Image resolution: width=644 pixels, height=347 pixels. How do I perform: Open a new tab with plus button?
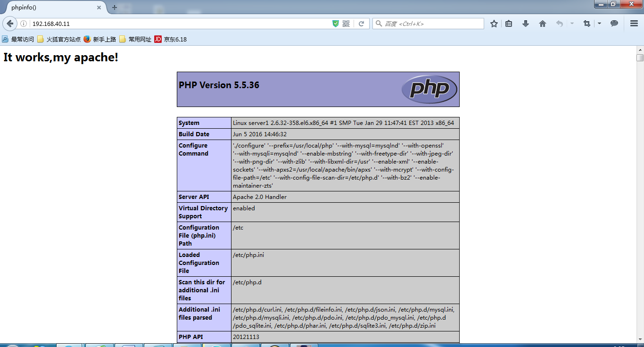pos(114,8)
